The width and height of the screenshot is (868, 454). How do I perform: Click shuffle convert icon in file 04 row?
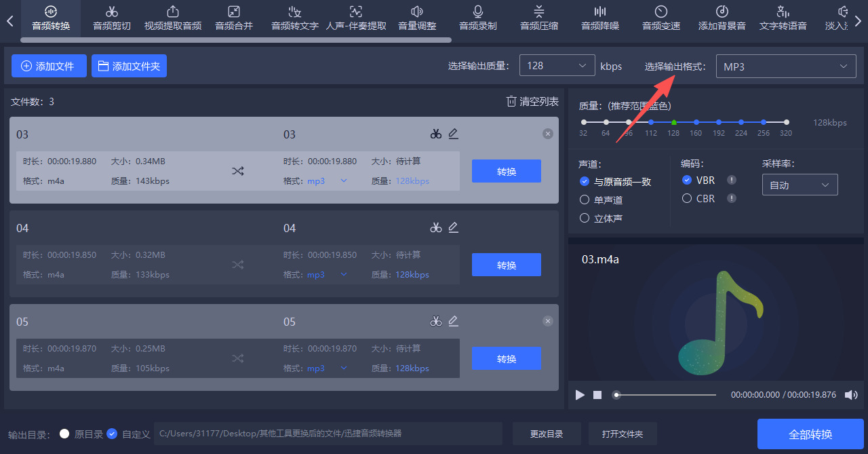click(x=237, y=265)
